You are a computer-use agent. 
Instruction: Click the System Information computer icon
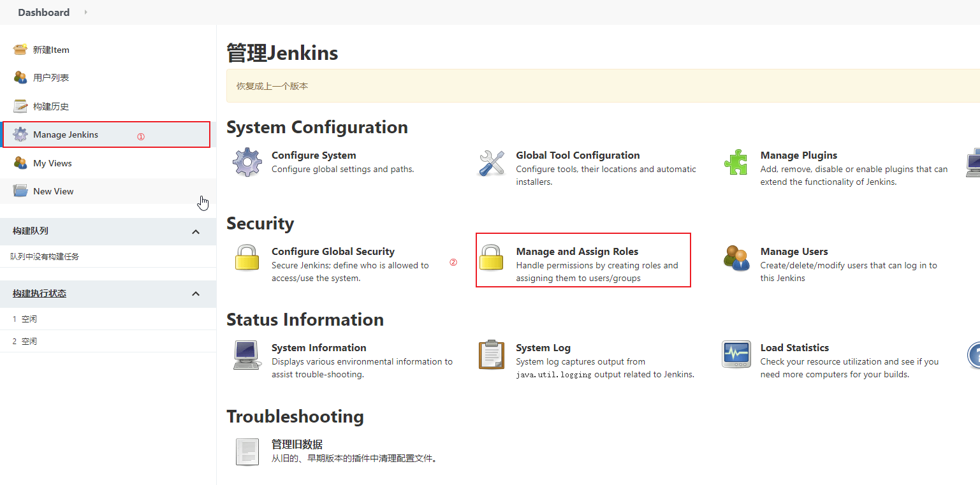point(247,355)
